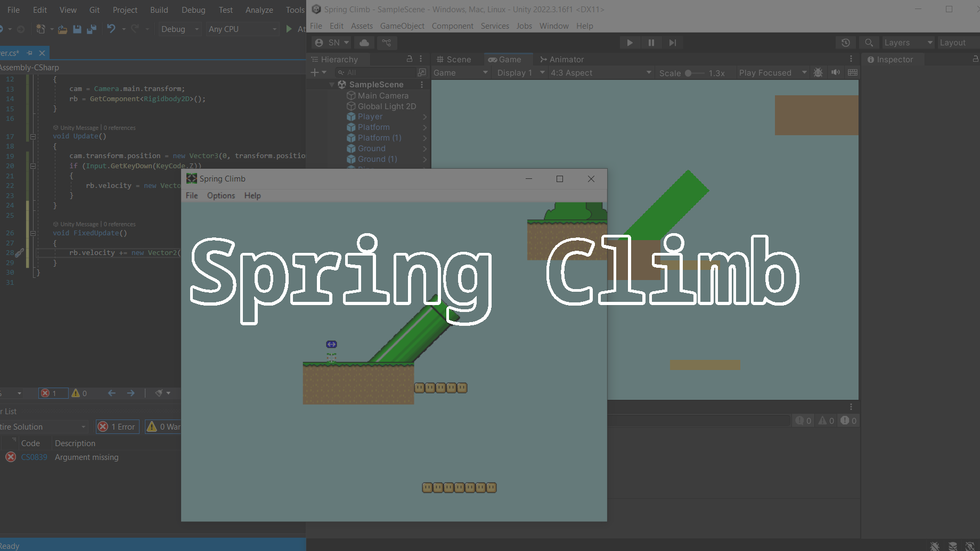Image resolution: width=980 pixels, height=551 pixels.
Task: Click Visual Studio Open File folder icon
Action: coord(62,29)
